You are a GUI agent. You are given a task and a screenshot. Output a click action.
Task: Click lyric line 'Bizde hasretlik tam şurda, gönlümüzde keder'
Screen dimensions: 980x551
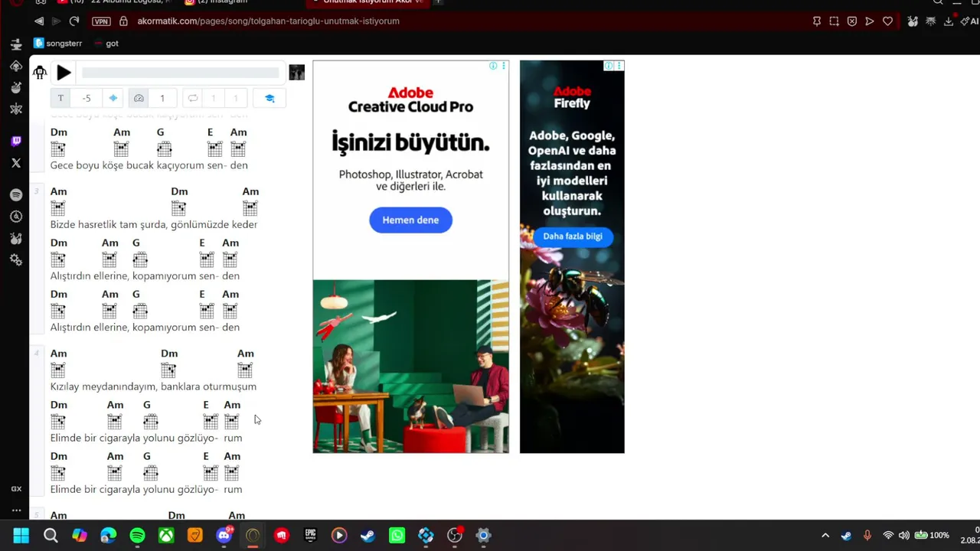[x=154, y=224]
